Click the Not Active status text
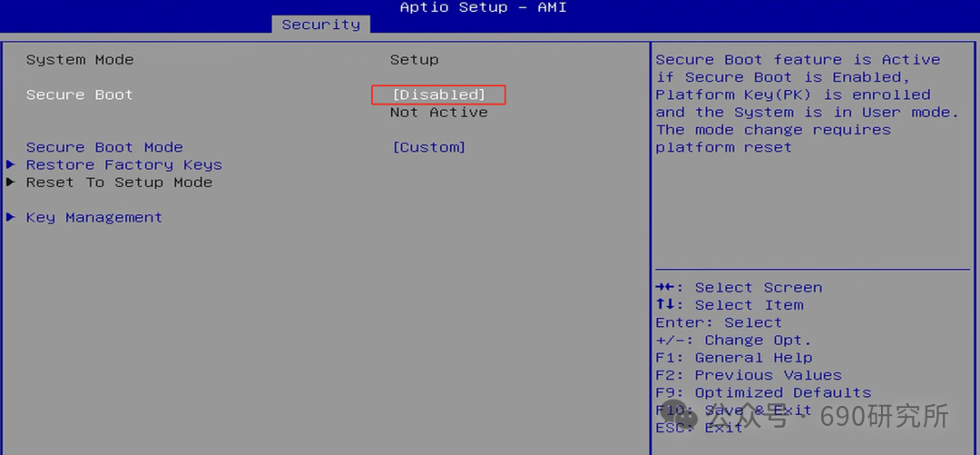 point(439,112)
